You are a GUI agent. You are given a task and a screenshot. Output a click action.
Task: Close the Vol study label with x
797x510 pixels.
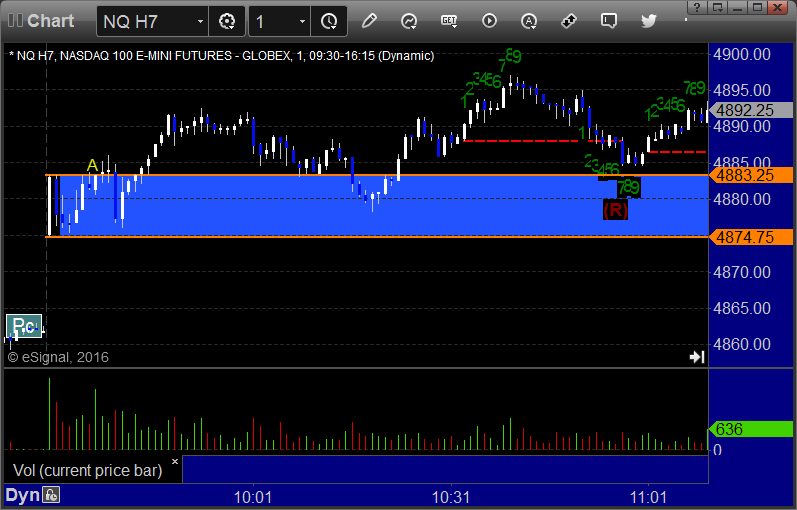coord(175,462)
